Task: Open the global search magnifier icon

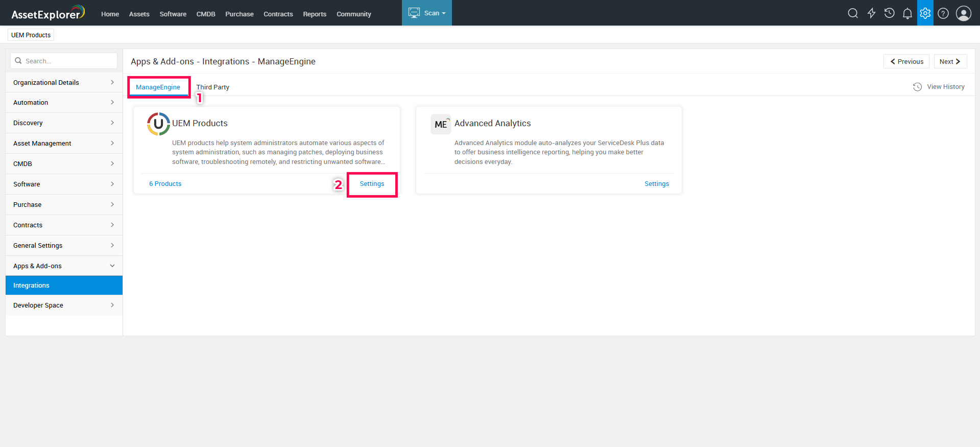Action: click(853, 13)
